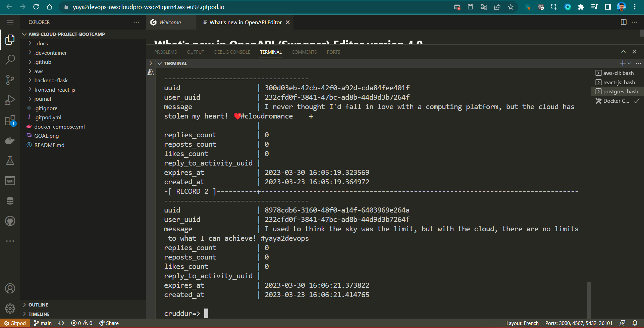Screen dimensions: 644x328
Task: Open the Search view
Action: point(10,60)
